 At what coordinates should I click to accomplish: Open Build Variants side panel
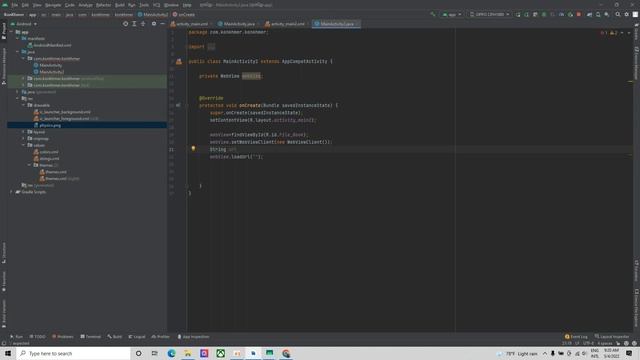pos(4,313)
